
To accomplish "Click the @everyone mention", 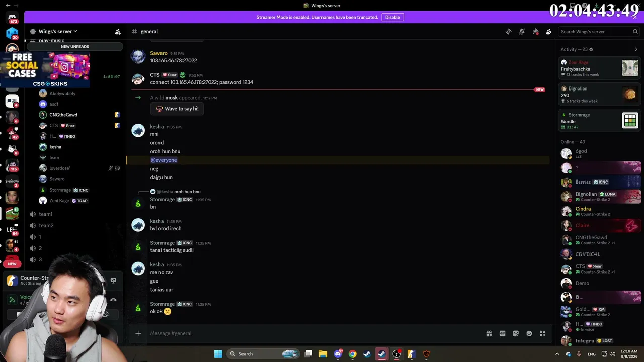I will [164, 160].
